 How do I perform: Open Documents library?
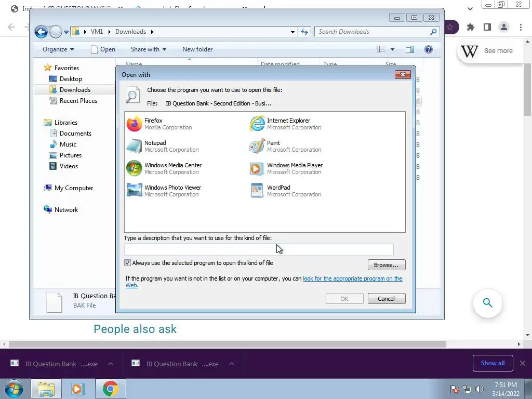point(75,134)
